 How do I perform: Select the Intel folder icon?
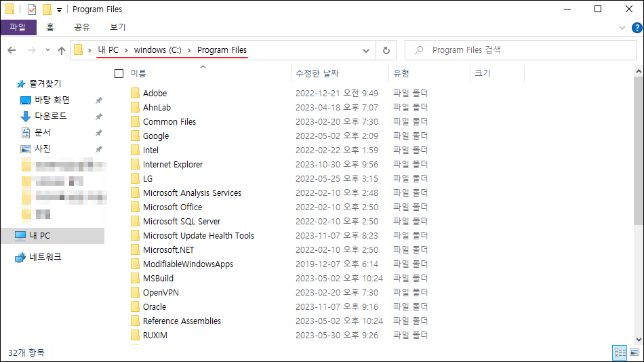(135, 150)
